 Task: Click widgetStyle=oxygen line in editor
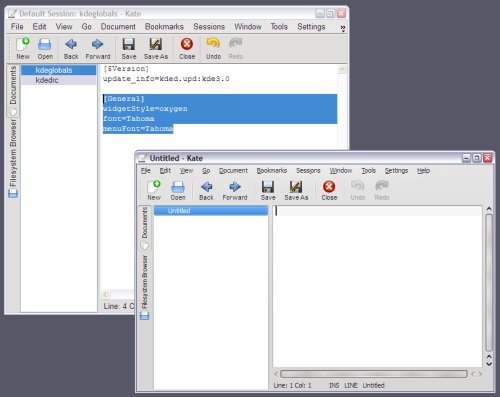point(145,109)
